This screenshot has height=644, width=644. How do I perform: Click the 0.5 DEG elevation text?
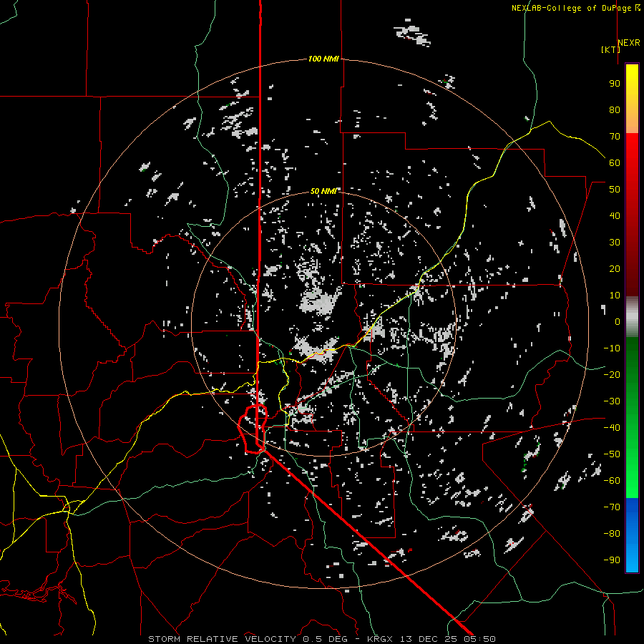326,639
